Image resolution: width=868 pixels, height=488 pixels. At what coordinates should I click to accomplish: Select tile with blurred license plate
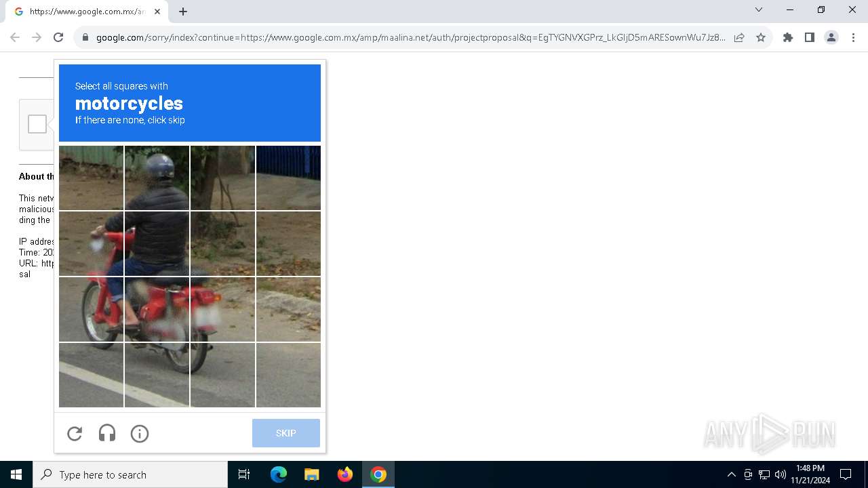click(x=223, y=309)
